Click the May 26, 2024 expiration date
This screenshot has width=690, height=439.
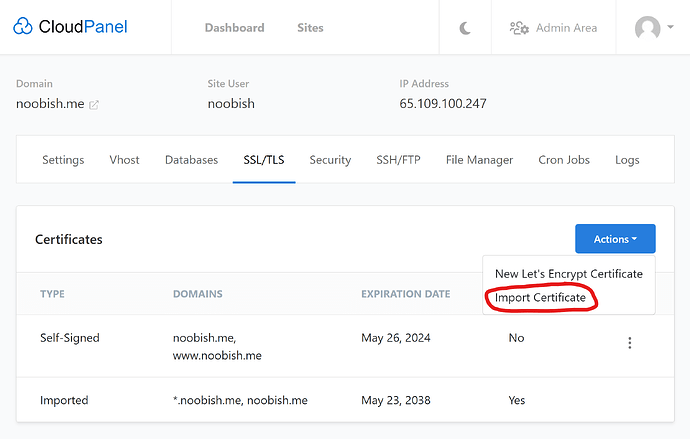click(x=396, y=338)
